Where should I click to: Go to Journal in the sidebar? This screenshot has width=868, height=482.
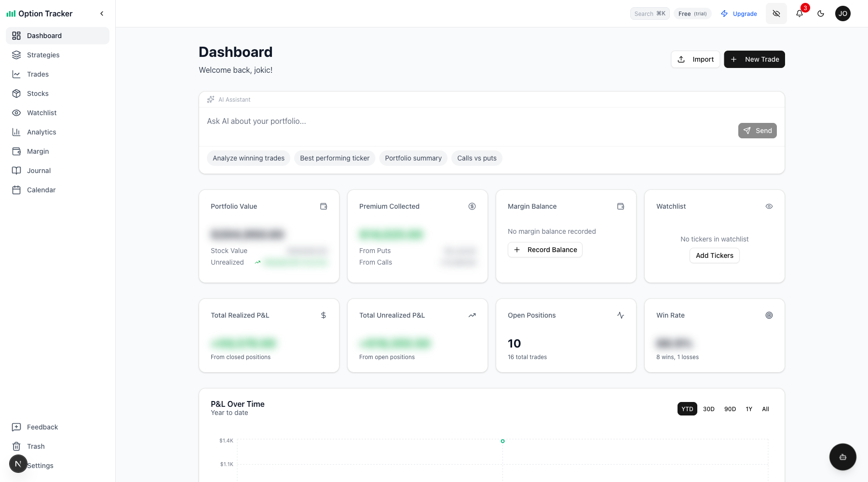[x=39, y=171]
